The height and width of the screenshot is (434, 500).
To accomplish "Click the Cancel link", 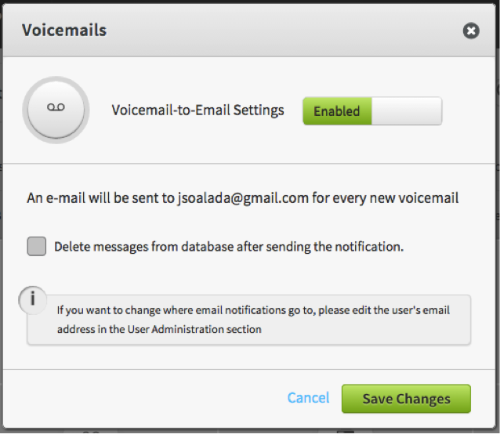I will (x=308, y=398).
